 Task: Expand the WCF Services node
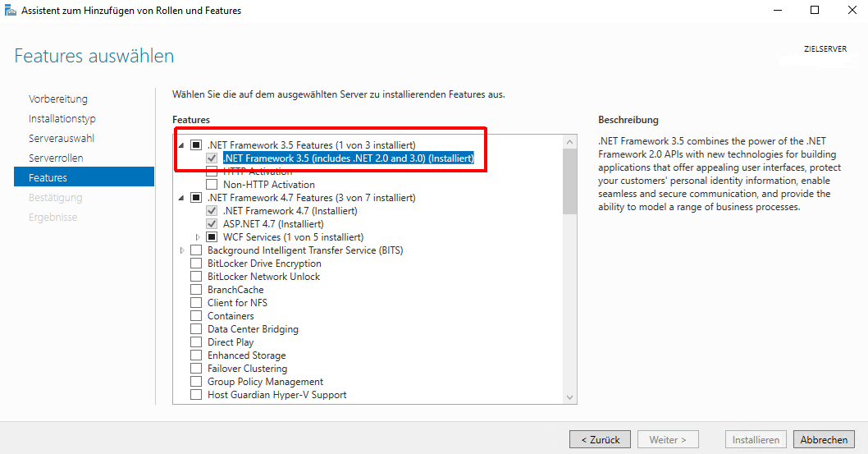tap(198, 237)
